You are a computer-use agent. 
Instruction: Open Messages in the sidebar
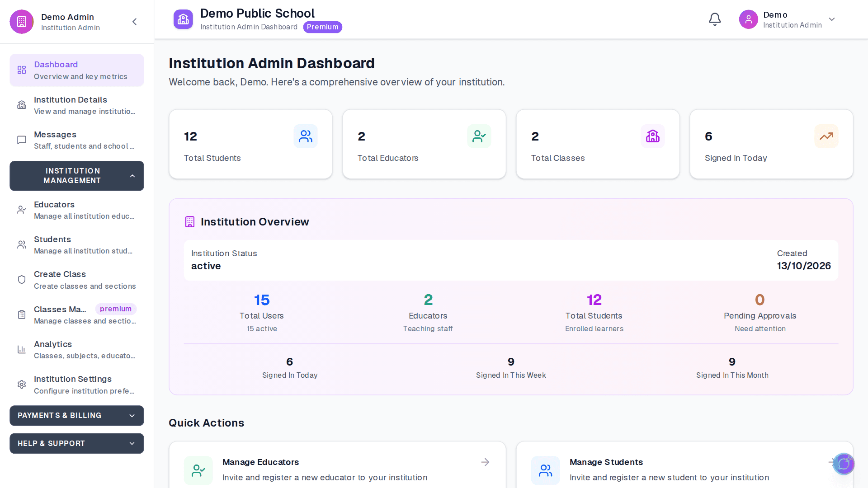coord(77,140)
